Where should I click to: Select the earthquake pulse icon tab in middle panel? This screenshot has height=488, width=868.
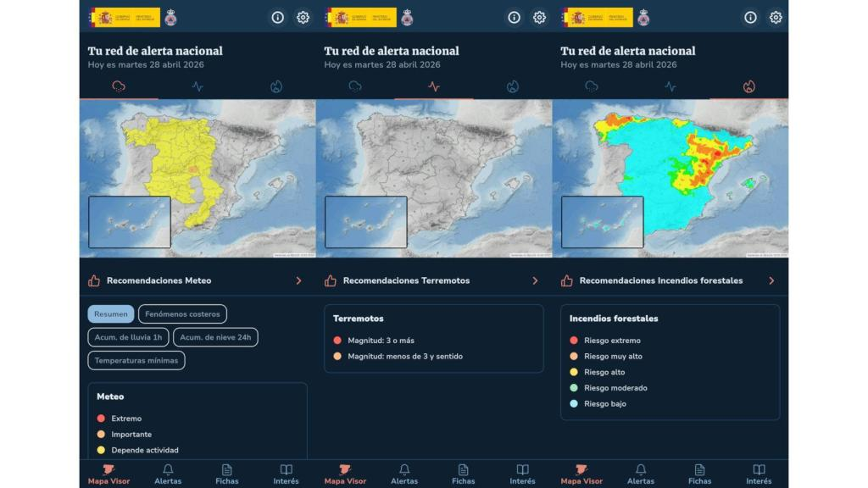(x=434, y=86)
